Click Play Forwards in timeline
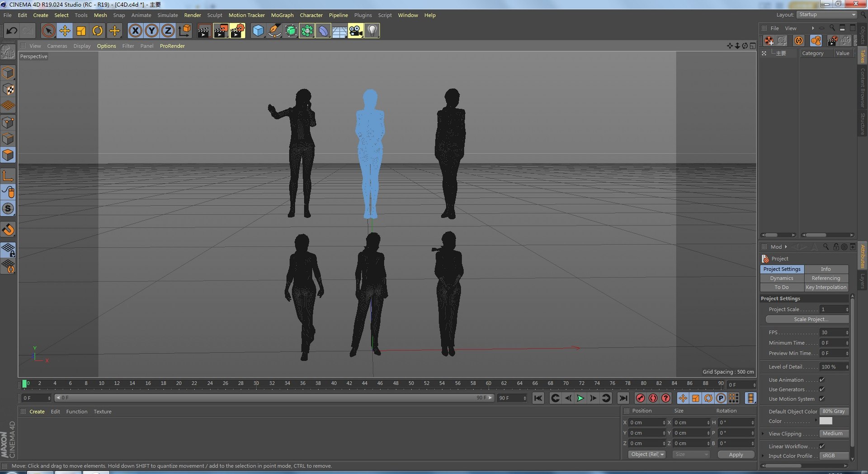The image size is (868, 474). coord(580,398)
